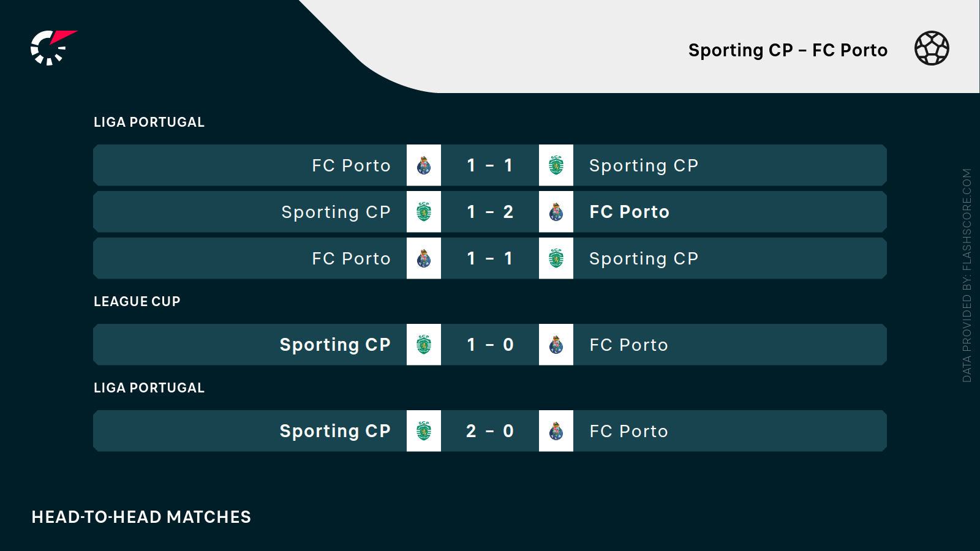This screenshot has height=551, width=980.
Task: Click Sporting CP crest in League Cup row
Action: pyautogui.click(x=424, y=345)
